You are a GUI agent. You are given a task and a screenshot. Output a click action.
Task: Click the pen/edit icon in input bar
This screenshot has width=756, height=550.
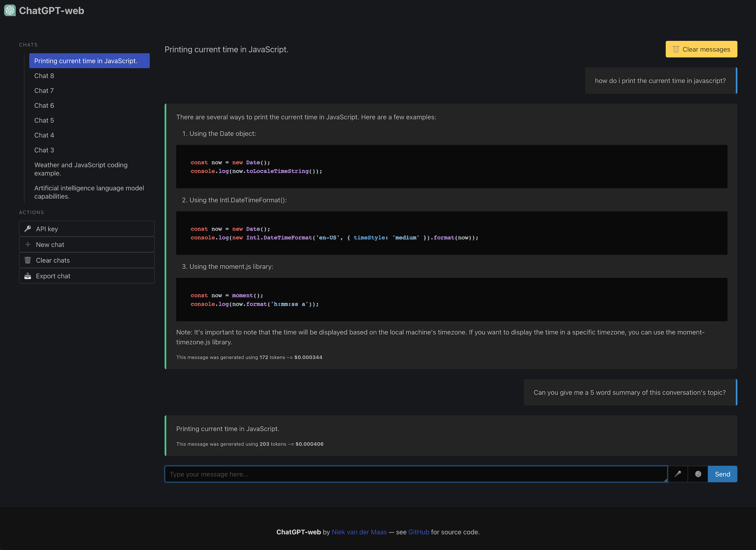[678, 474]
